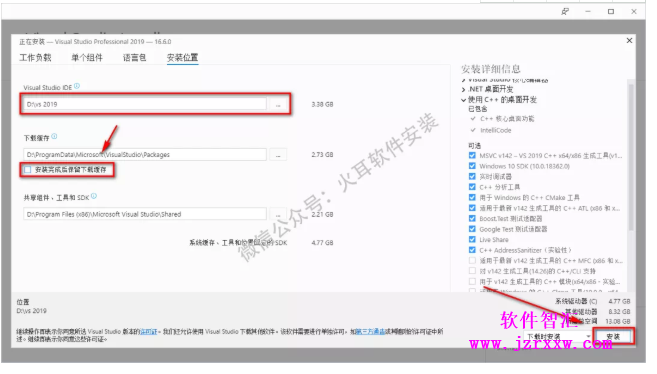The width and height of the screenshot is (657, 374).
Task: Uncheck Boost.Test 测试适配器
Action: coord(472,218)
